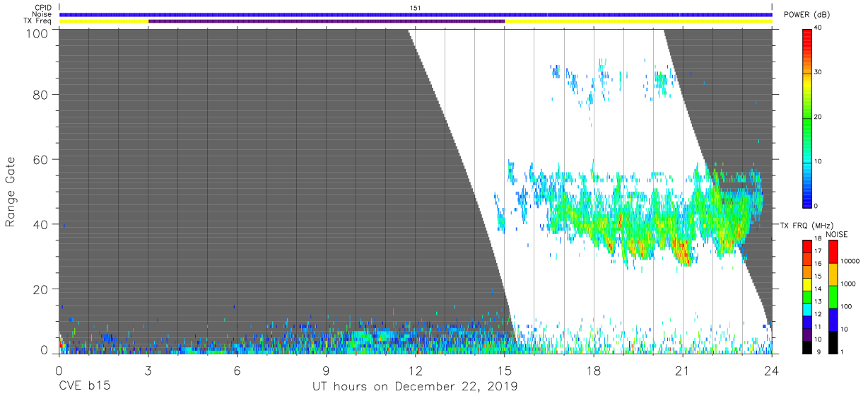Click the CVE b15 radar beam label
Screen dimensions: 868x401
pos(84,387)
